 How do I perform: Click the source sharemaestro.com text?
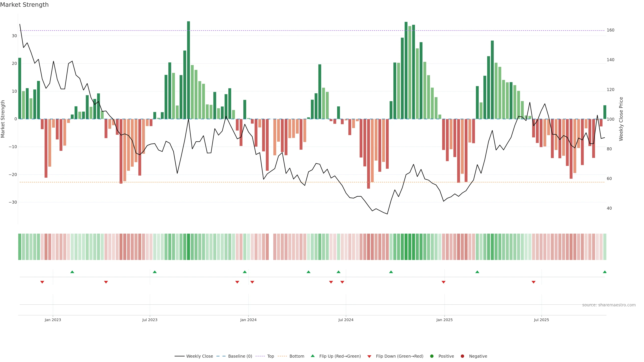point(609,305)
